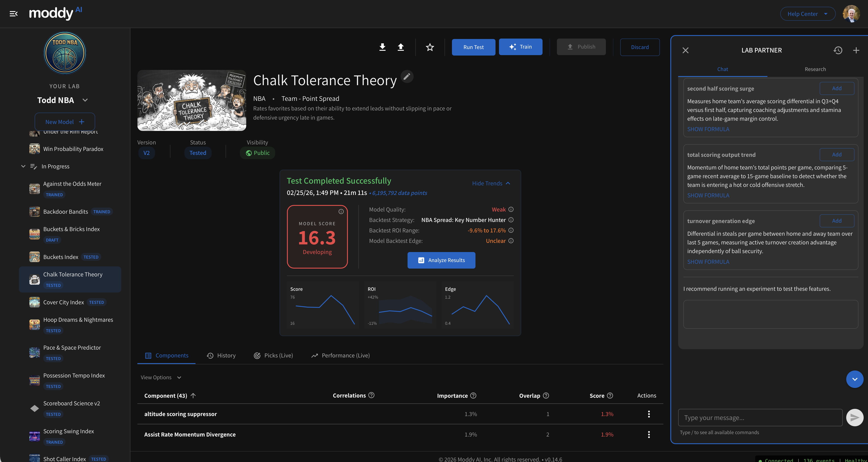Click the download model icon

pyautogui.click(x=383, y=47)
